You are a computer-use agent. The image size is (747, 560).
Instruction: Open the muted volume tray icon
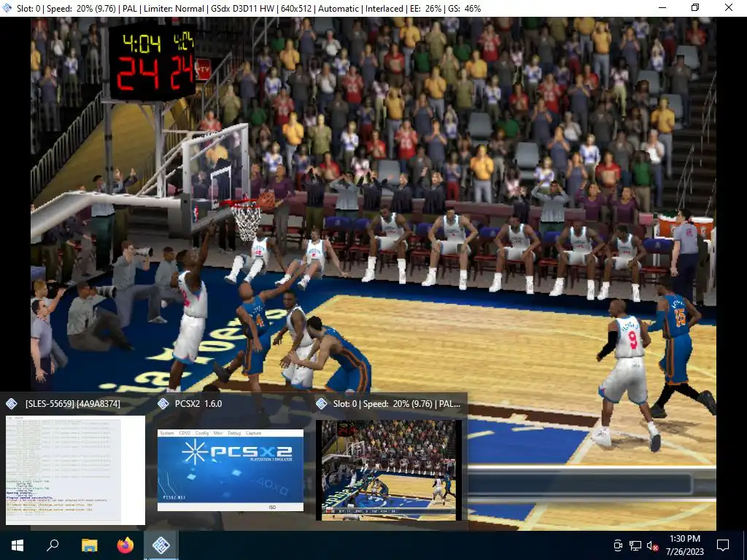coord(653,545)
